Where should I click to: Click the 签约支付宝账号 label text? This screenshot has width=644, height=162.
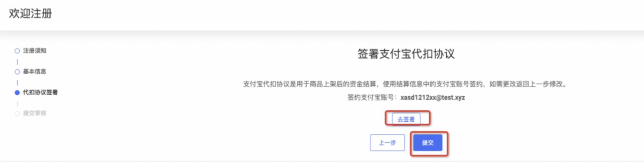370,97
